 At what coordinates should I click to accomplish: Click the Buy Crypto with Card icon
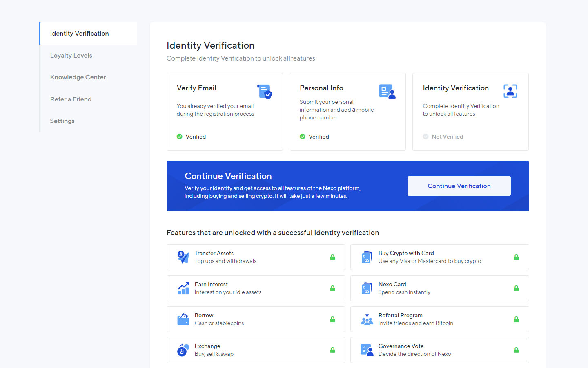tap(367, 257)
